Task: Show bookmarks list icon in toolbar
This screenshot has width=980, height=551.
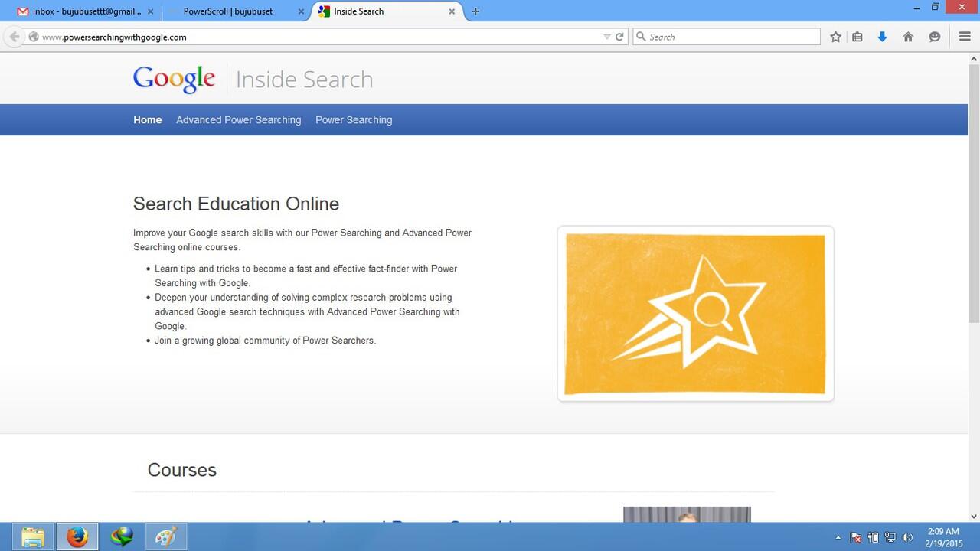Action: pyautogui.click(x=857, y=37)
